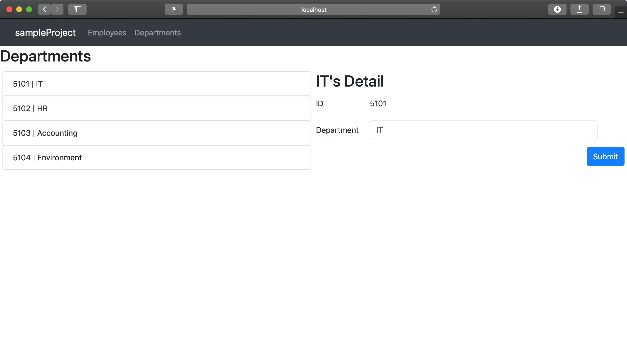This screenshot has width=627, height=364.
Task: Click the share icon in toolbar
Action: (579, 9)
